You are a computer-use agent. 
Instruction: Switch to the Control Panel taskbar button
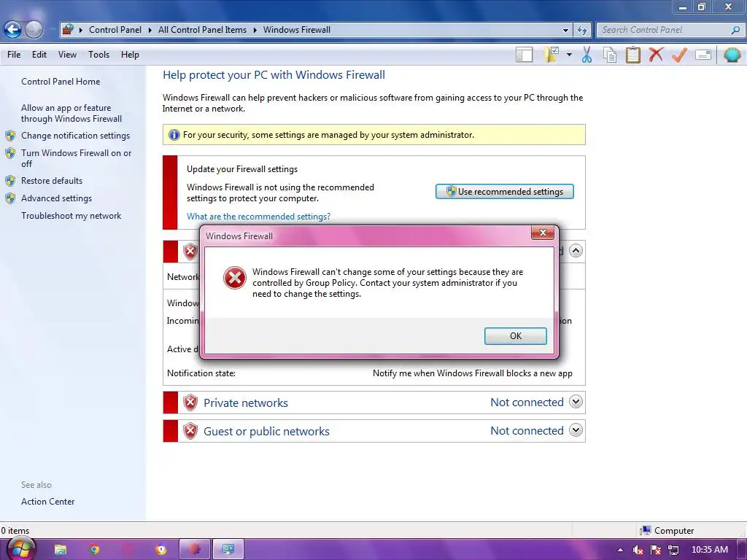coord(228,550)
